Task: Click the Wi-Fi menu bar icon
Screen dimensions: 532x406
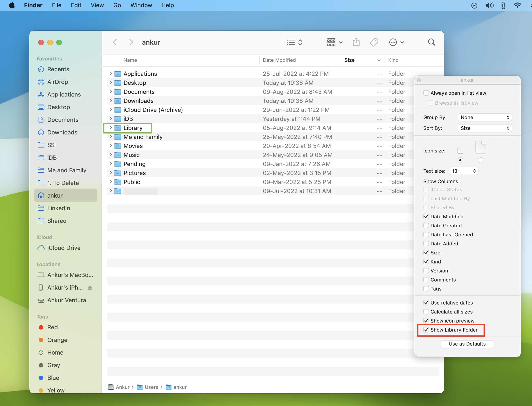Action: tap(517, 5)
